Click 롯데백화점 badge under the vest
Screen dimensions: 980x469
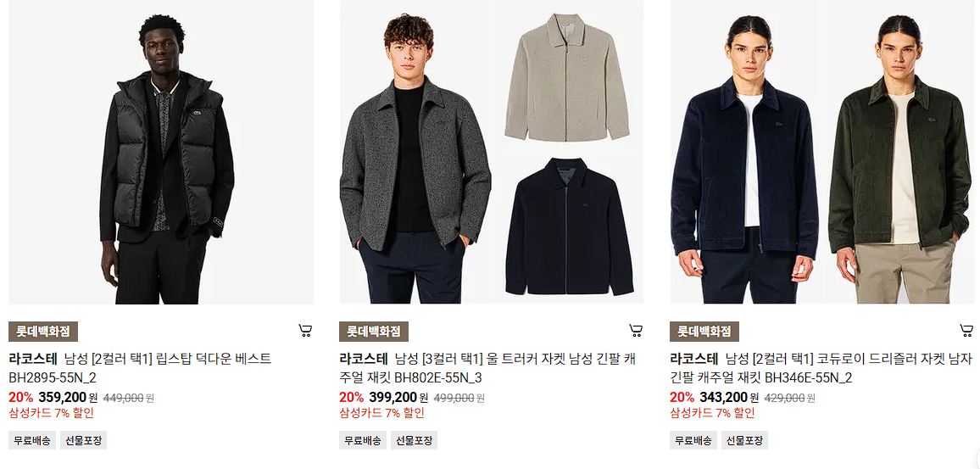pyautogui.click(x=43, y=332)
